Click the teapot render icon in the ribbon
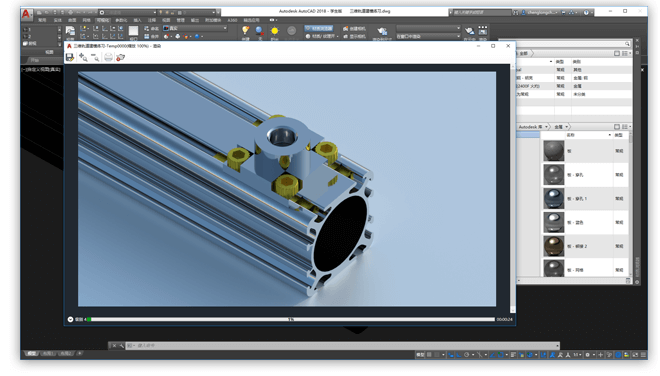The width and height of the screenshot is (660, 376). coord(382,31)
